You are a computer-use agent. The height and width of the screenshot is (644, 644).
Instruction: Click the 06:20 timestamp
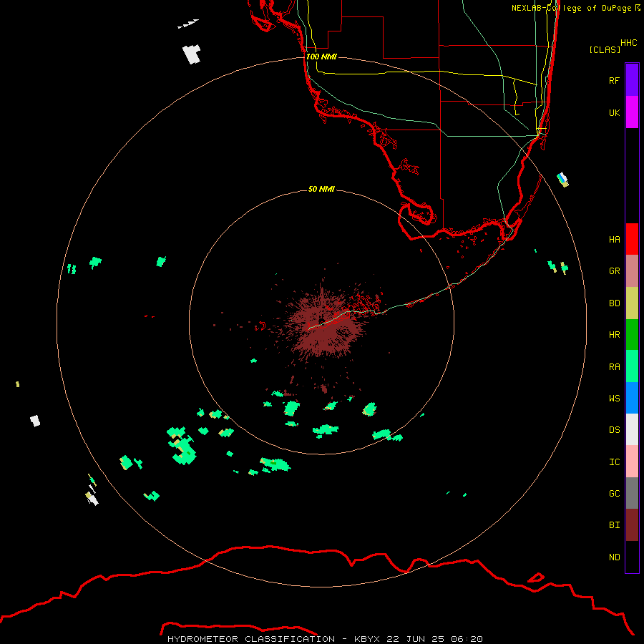[467, 639]
